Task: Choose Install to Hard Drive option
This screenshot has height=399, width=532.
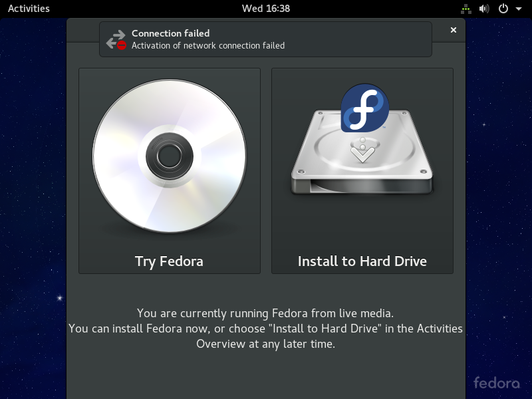Action: tap(362, 171)
